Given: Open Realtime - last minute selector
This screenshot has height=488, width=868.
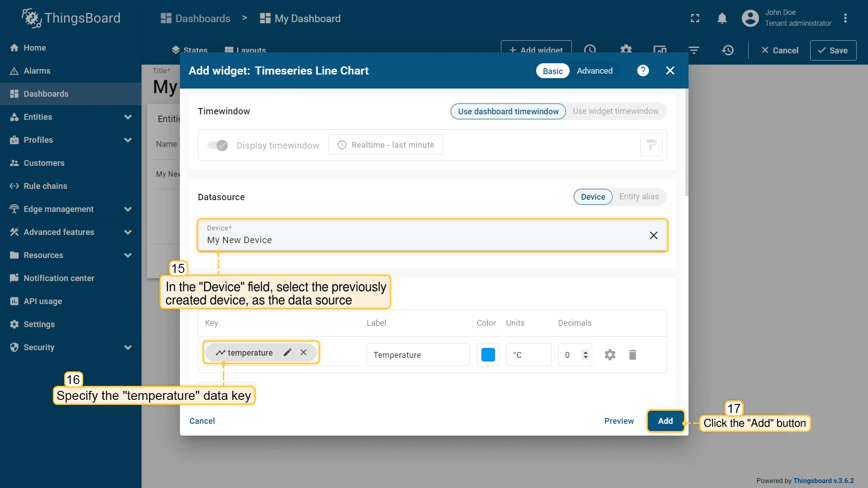Looking at the screenshot, I should pyautogui.click(x=386, y=145).
